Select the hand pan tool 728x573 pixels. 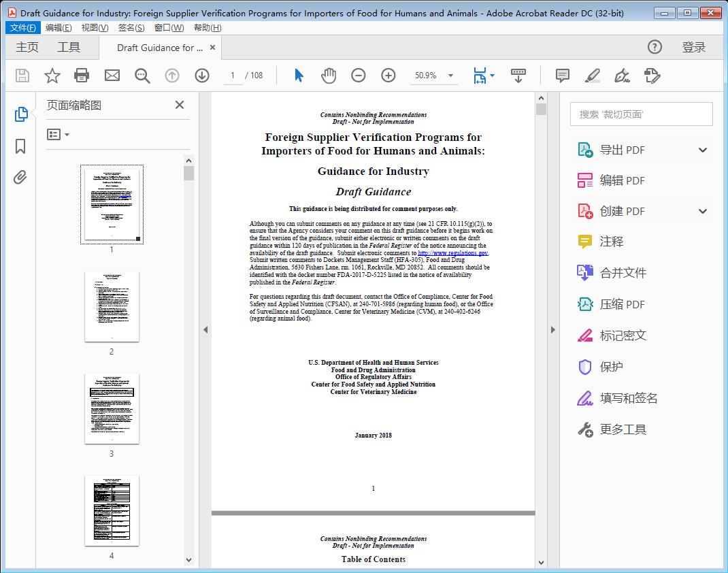329,76
